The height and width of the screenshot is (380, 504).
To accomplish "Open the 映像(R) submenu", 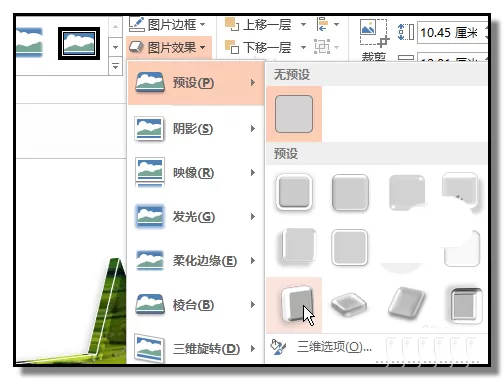I will (196, 173).
